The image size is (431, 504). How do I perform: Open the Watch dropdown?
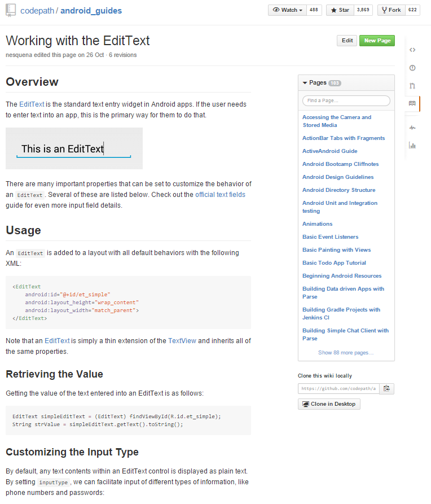[x=287, y=10]
